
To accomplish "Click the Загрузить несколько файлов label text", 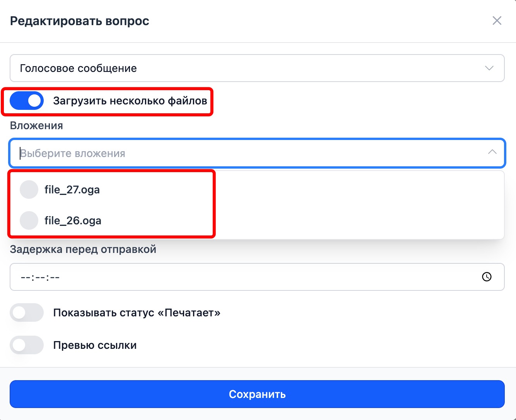I will (x=130, y=101).
